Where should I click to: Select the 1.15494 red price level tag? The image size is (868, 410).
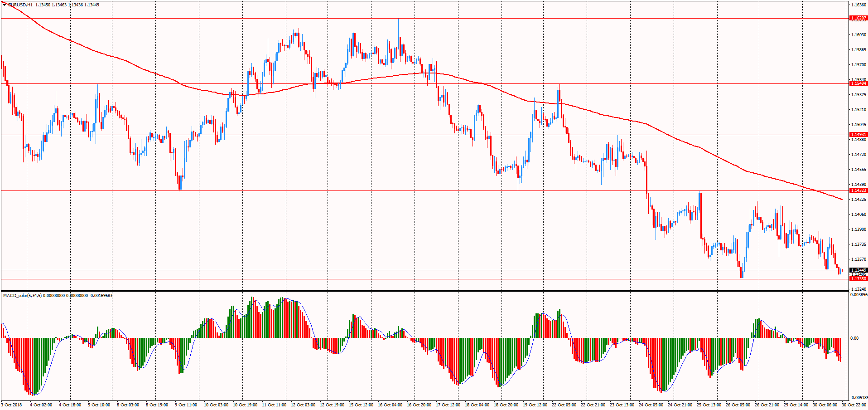858,83
